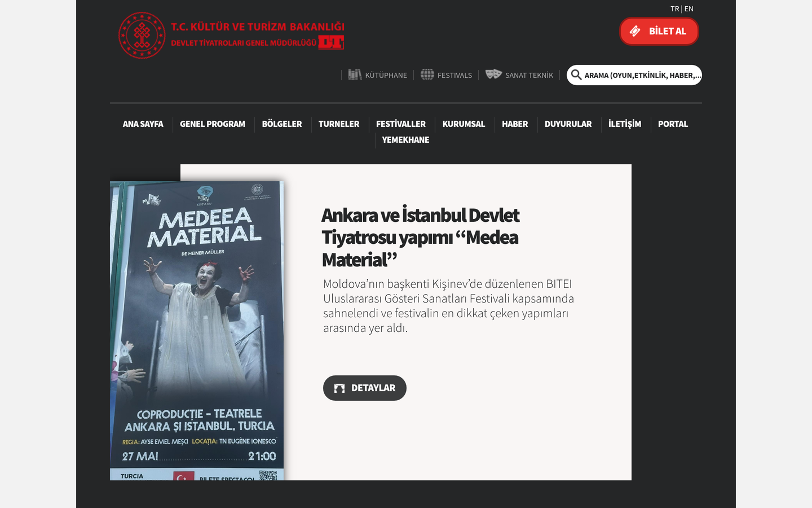Image resolution: width=812 pixels, height=508 pixels.
Task: Click the Festivals globe icon
Action: pos(427,75)
